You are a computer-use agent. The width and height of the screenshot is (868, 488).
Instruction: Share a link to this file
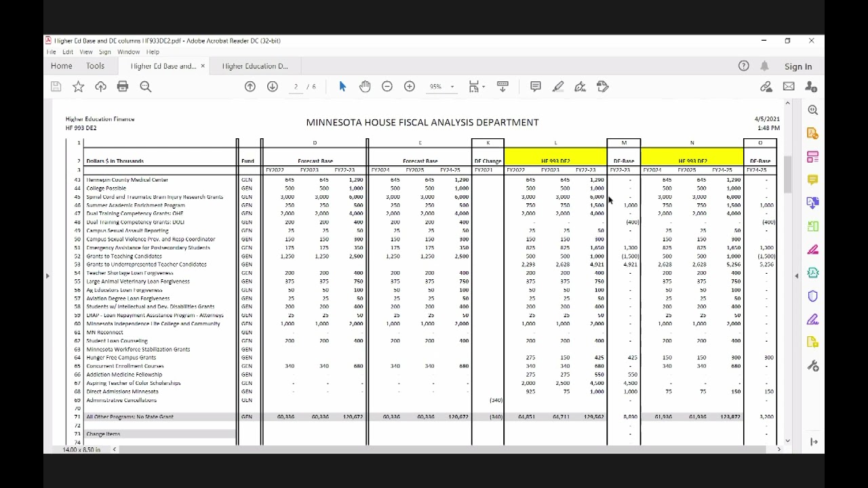[x=766, y=87]
